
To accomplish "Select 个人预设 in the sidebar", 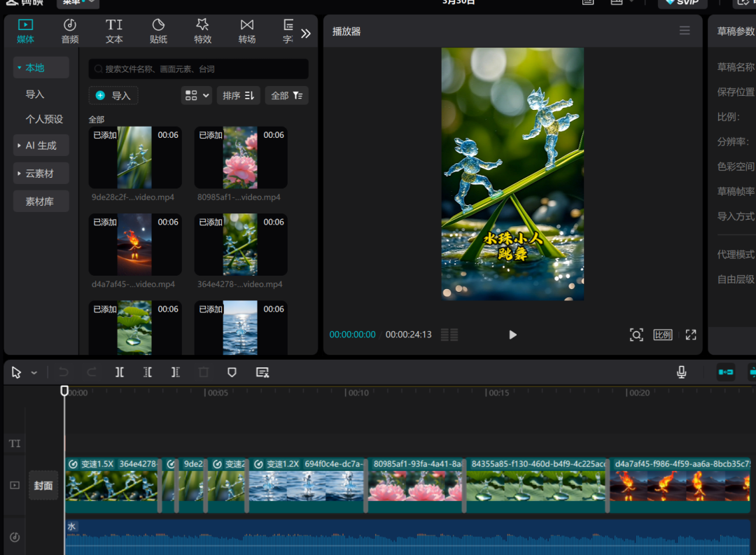I will pyautogui.click(x=44, y=119).
